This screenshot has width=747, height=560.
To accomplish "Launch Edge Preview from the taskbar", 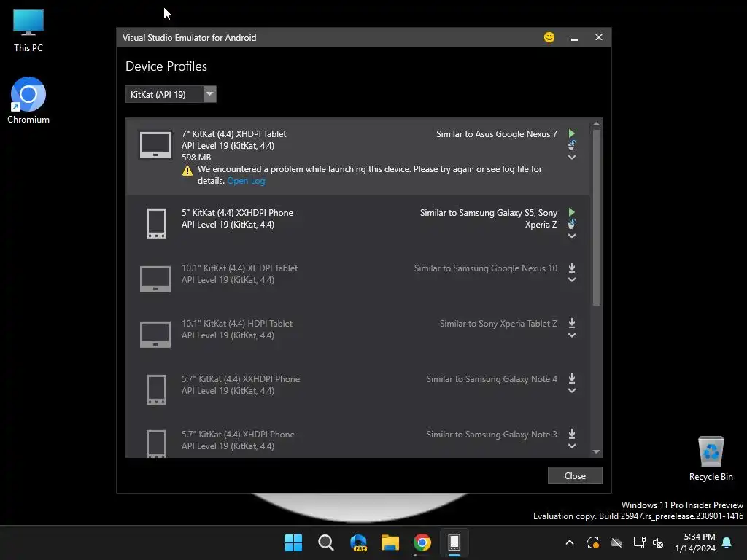I will 358,542.
